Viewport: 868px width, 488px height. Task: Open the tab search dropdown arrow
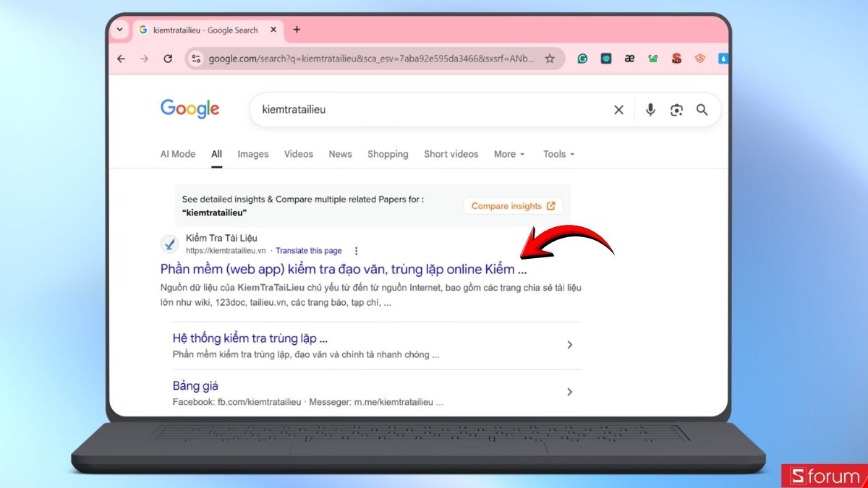[x=120, y=30]
